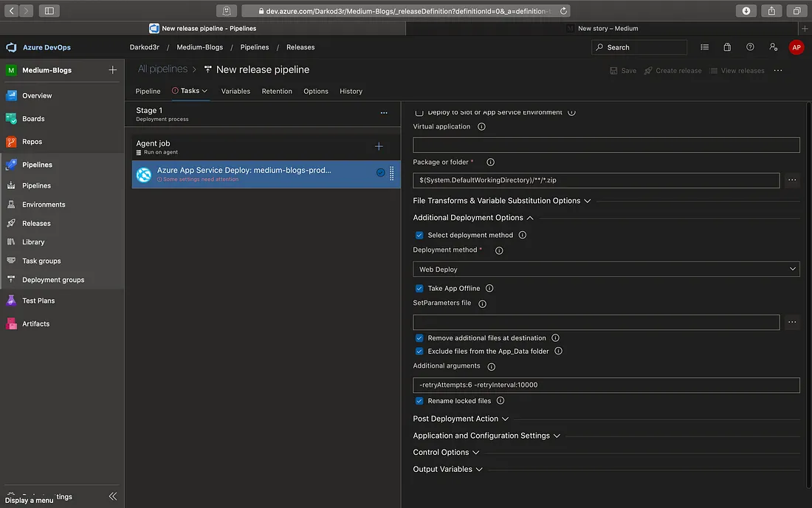Open the Help question mark icon

point(750,47)
